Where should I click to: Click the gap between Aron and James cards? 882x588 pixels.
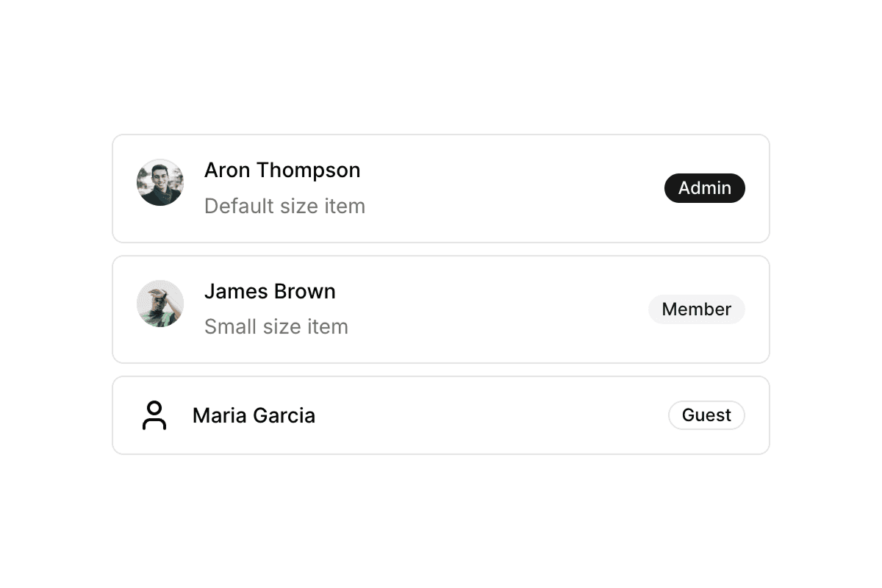(441, 249)
